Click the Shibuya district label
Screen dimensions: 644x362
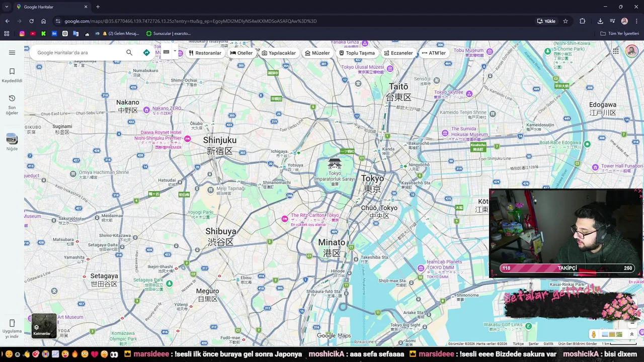pyautogui.click(x=220, y=236)
